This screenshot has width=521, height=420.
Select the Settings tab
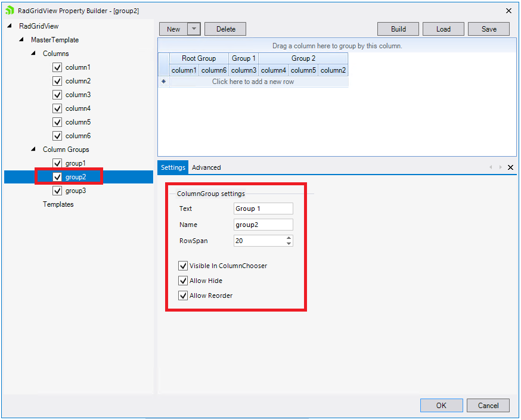point(172,167)
